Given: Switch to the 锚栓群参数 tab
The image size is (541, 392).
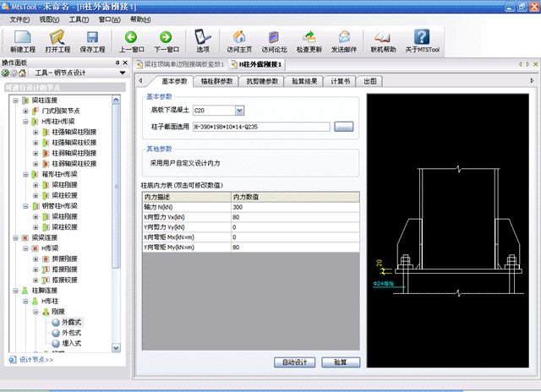Looking at the screenshot, I should point(216,81).
